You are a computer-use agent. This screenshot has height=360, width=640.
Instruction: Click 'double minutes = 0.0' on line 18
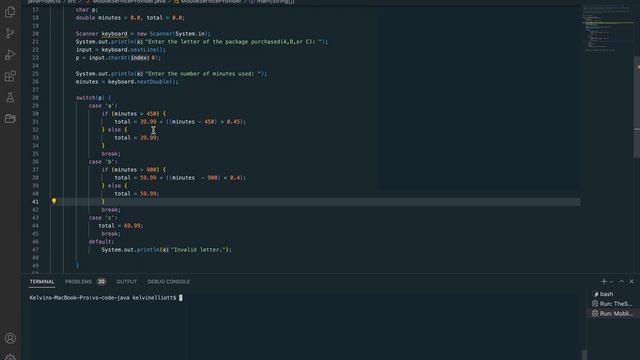click(108, 18)
